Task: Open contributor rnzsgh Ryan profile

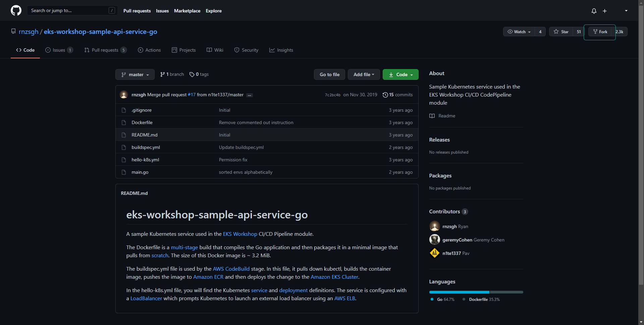Action: (455, 226)
